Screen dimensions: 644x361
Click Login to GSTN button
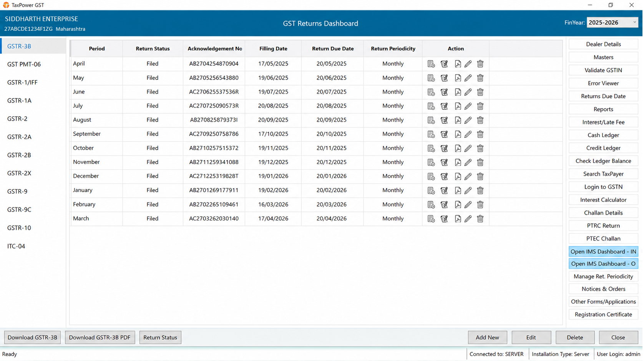pyautogui.click(x=603, y=187)
